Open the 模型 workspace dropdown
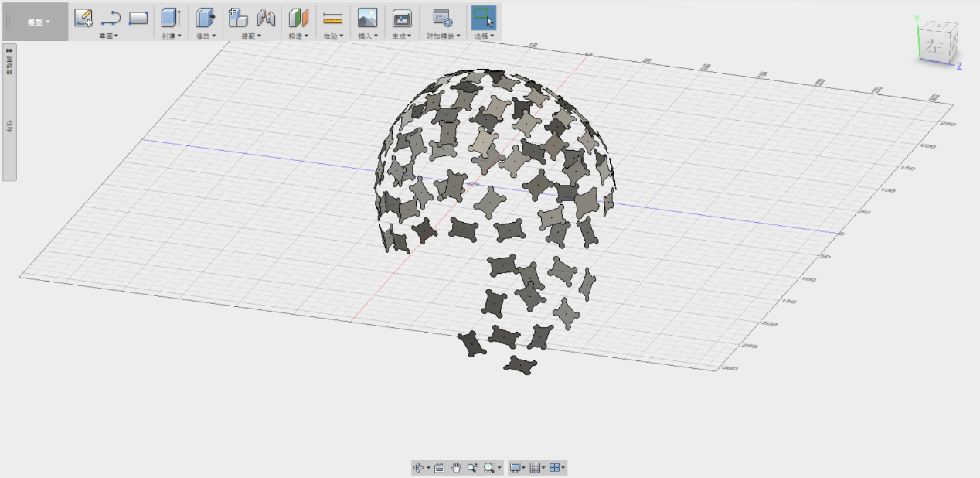Viewport: 980px width, 478px height. click(38, 22)
